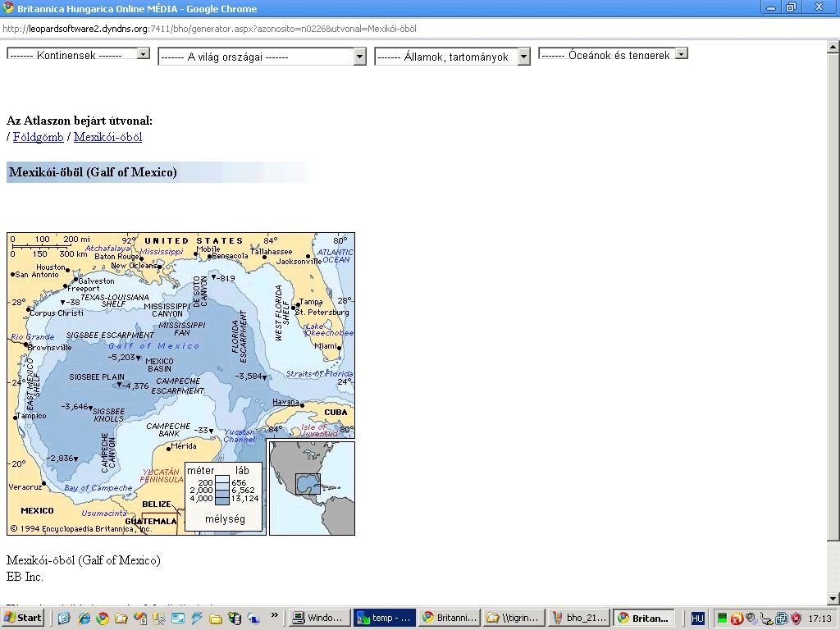Switch to the '\\tigrin...' folder taskbar window
The width and height of the screenshot is (840, 630).
pyautogui.click(x=514, y=618)
